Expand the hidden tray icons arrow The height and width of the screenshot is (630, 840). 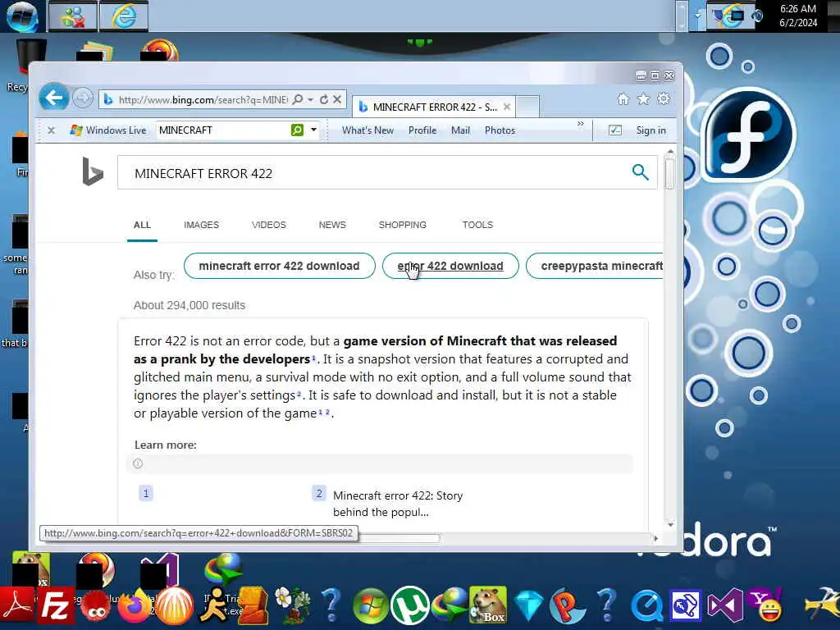click(x=697, y=16)
